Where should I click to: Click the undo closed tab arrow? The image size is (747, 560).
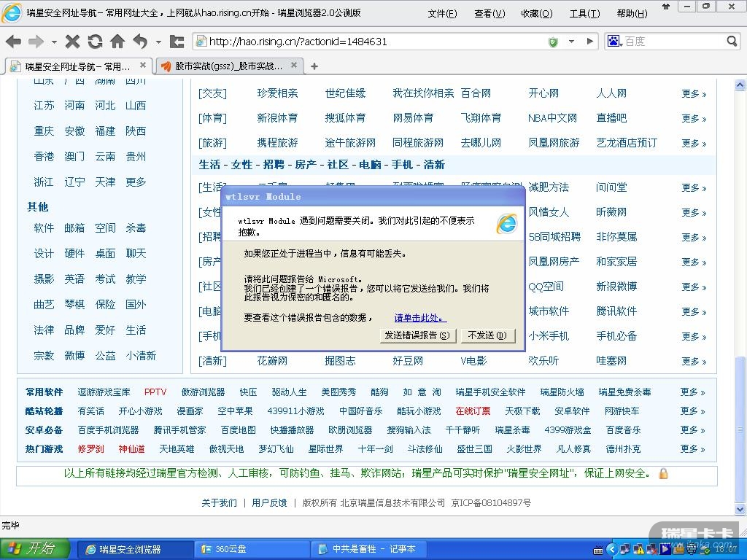[140, 42]
